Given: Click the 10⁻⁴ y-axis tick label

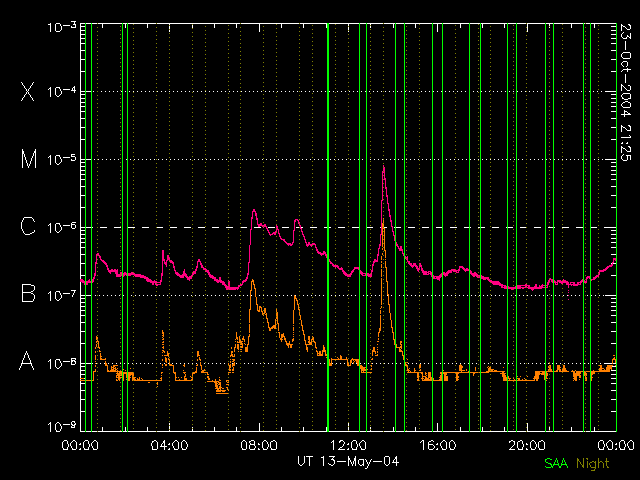Looking at the screenshot, I should (x=62, y=91).
